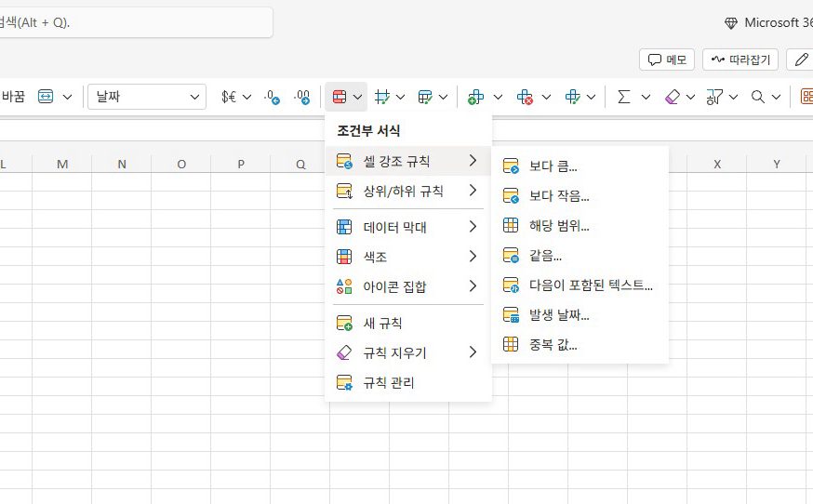
Task: Click the pencil editing mode button
Action: tap(801, 60)
